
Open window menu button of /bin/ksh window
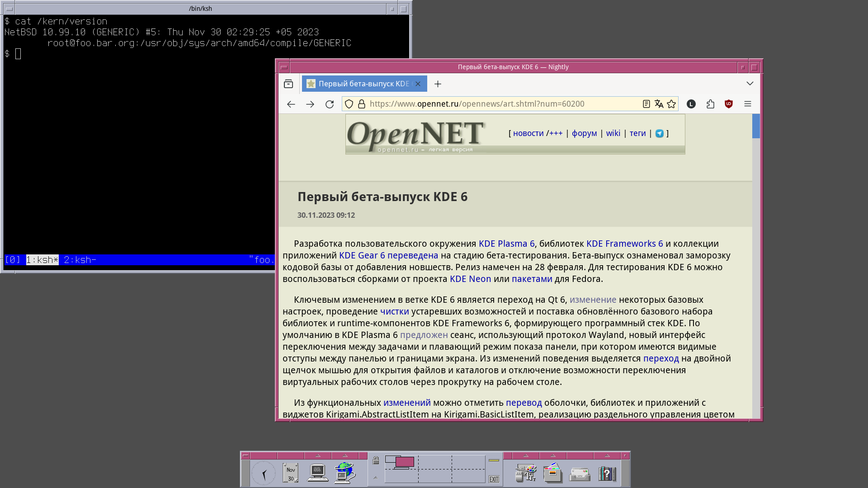tap(9, 9)
